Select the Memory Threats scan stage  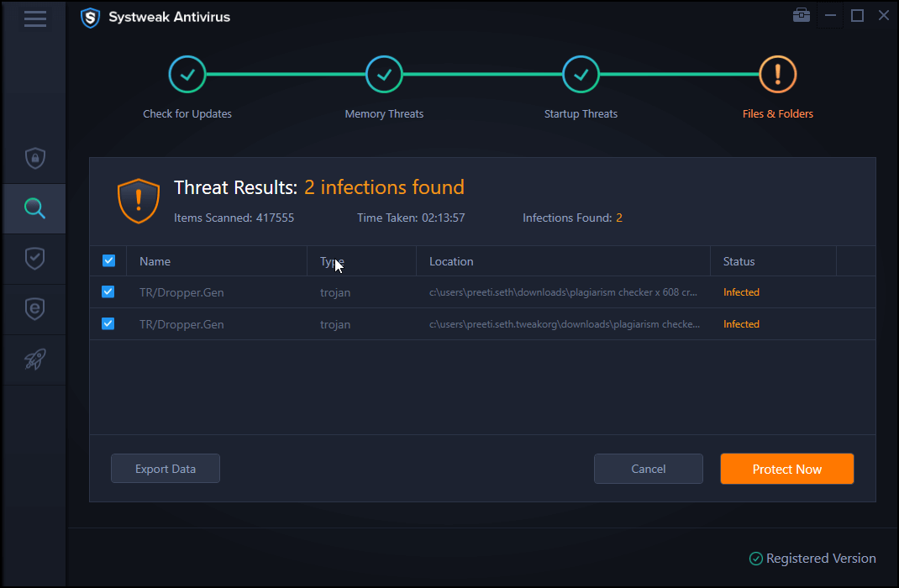coord(384,74)
